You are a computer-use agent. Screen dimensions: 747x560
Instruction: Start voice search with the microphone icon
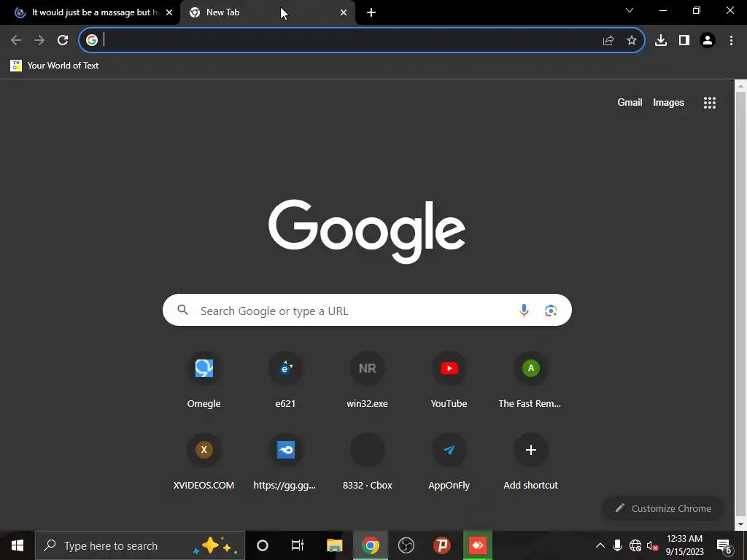tap(524, 311)
